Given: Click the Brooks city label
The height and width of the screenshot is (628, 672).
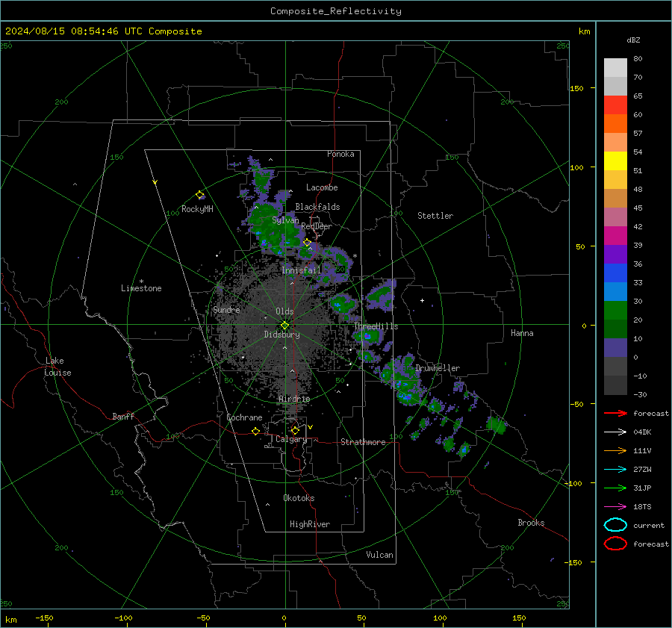Looking at the screenshot, I should 531,523.
